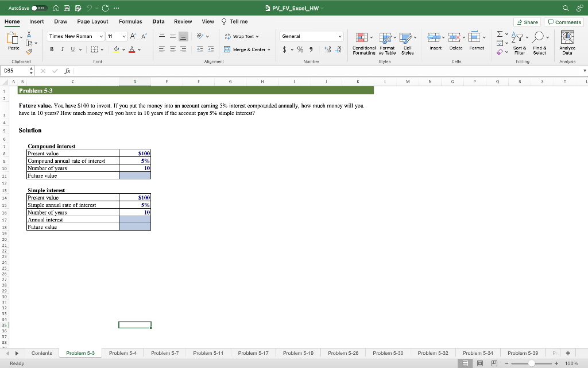Click Merge & Center button
The height and width of the screenshot is (368, 588).
tap(247, 49)
